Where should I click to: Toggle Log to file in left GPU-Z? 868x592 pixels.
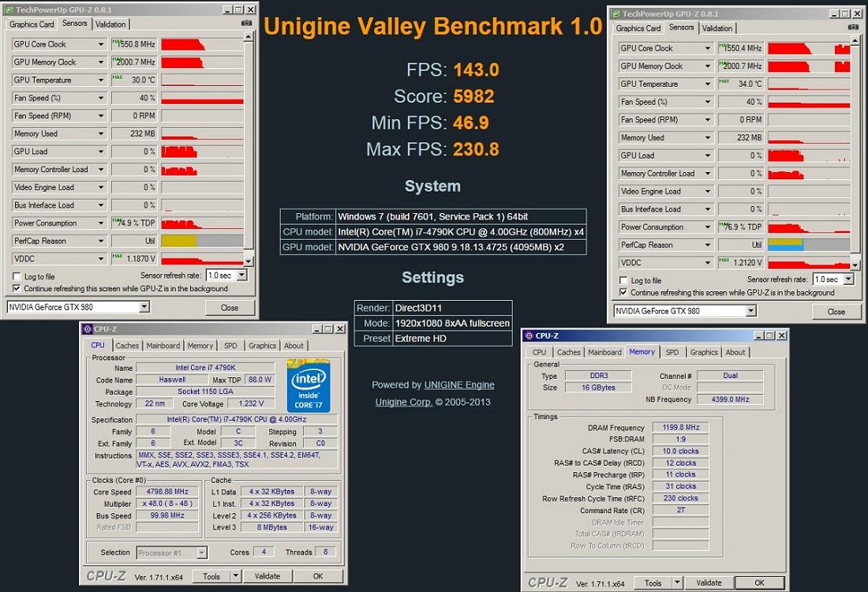coord(17,276)
